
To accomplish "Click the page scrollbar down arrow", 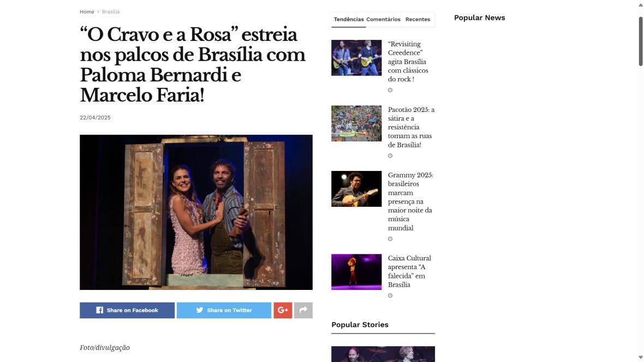I will 640,358.
